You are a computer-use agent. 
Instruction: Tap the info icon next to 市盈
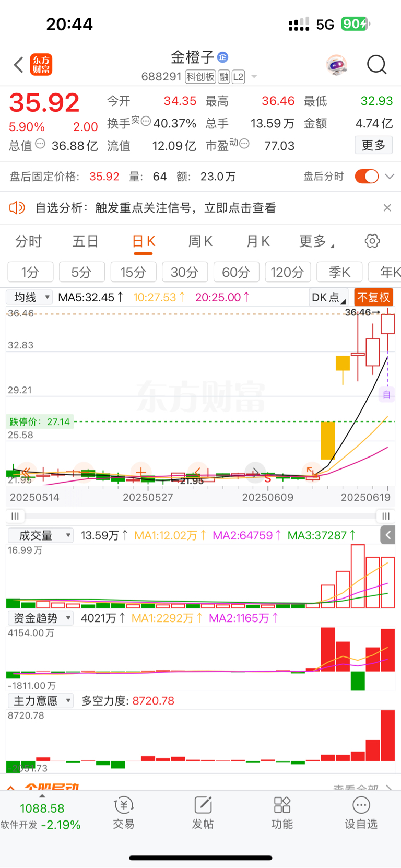[x=244, y=144]
